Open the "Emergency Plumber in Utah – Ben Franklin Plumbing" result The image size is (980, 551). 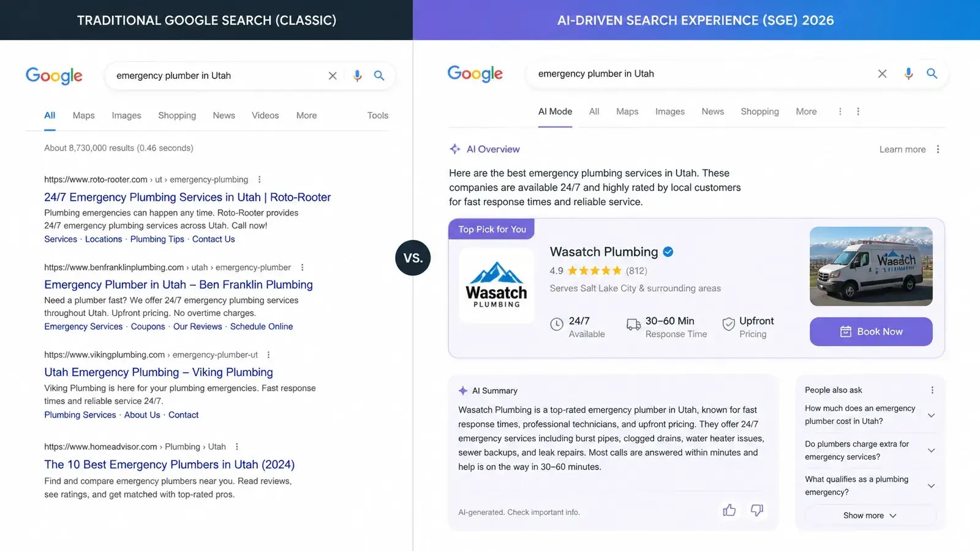pyautogui.click(x=178, y=285)
